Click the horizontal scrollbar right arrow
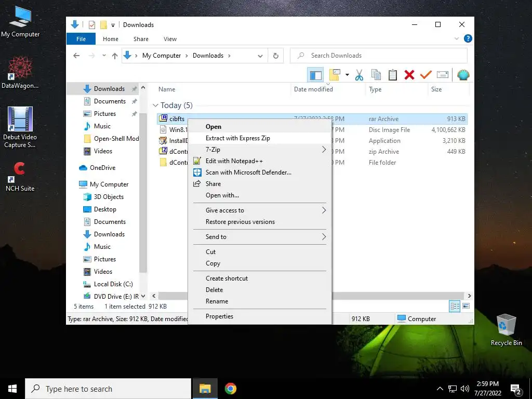The width and height of the screenshot is (532, 399). point(469,296)
